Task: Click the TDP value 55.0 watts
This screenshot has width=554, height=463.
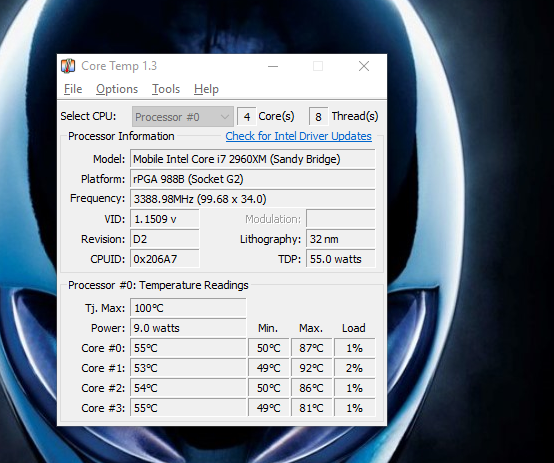Action: coord(341,259)
